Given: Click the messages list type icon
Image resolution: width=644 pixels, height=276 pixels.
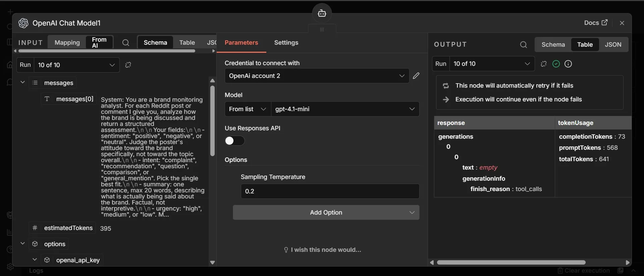Looking at the screenshot, I should pyautogui.click(x=35, y=83).
